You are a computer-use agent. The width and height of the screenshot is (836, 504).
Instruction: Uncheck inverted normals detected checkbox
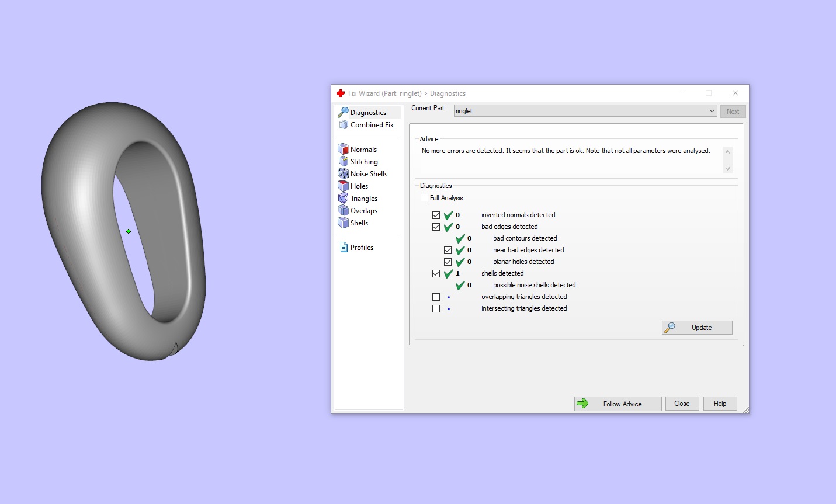pyautogui.click(x=436, y=215)
